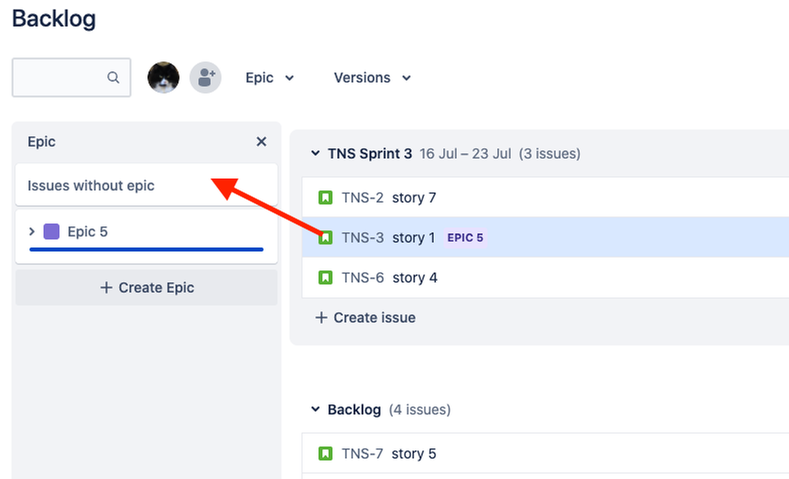Collapse the TNS Sprint 3 section
This screenshot has width=789, height=479.
pyautogui.click(x=315, y=153)
